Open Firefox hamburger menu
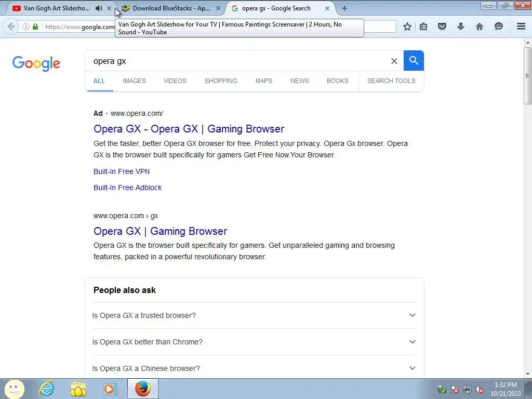The width and height of the screenshot is (532, 399). (x=521, y=26)
